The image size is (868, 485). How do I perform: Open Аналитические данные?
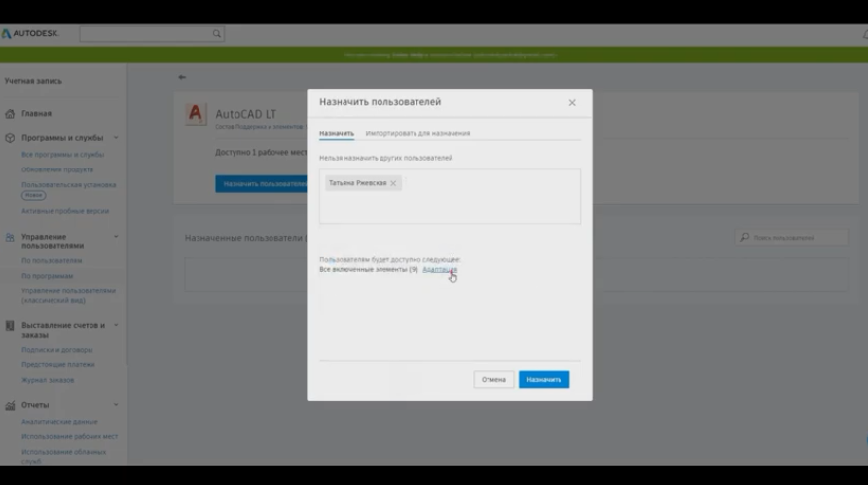tap(59, 422)
